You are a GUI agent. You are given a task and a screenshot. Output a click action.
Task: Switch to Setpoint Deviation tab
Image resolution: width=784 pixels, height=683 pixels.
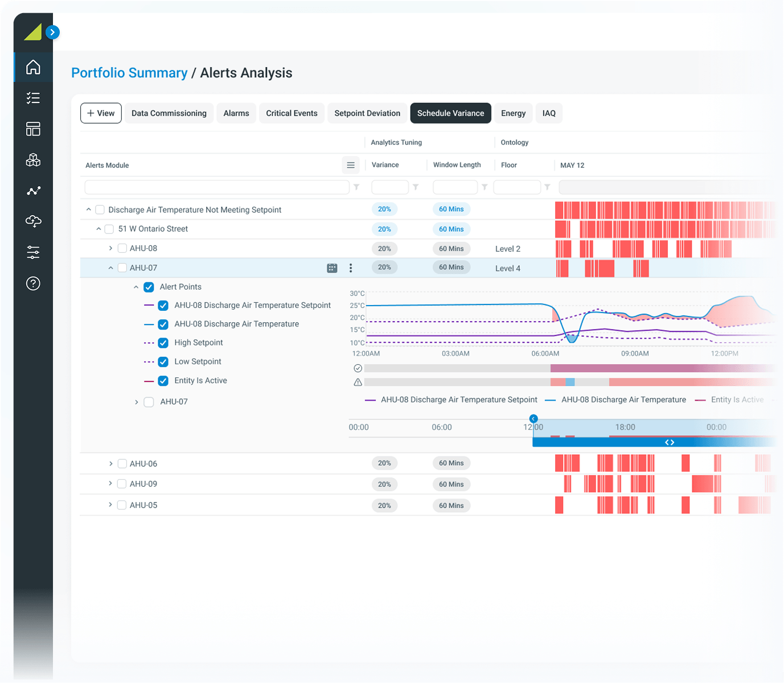pyautogui.click(x=367, y=113)
